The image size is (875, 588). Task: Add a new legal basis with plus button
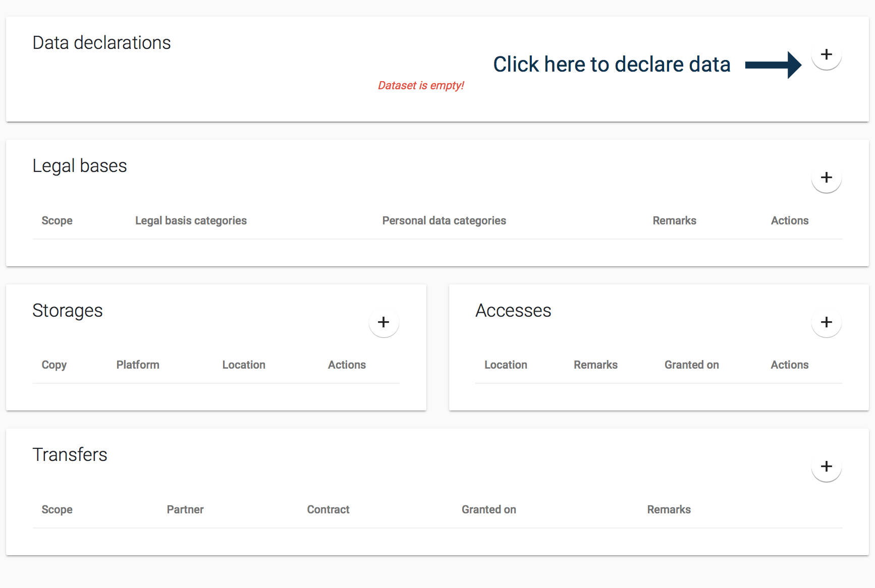tap(826, 178)
